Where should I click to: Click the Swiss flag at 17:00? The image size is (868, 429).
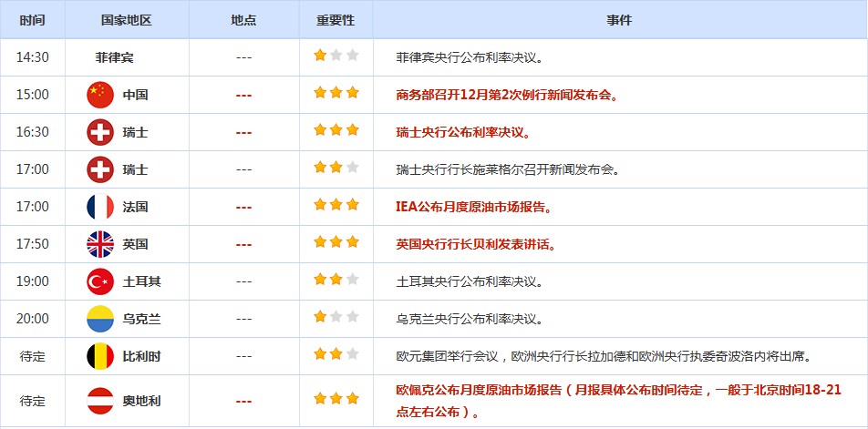99,169
